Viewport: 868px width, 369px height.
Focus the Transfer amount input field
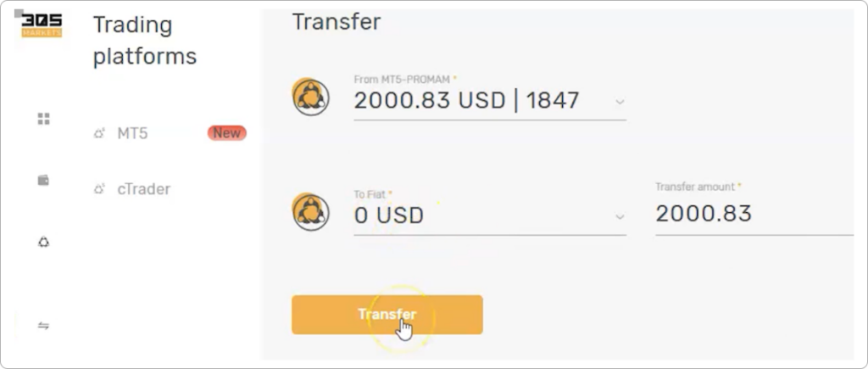(754, 214)
